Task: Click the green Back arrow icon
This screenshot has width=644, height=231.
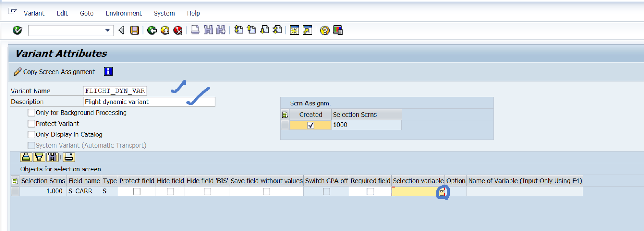Action: [152, 30]
